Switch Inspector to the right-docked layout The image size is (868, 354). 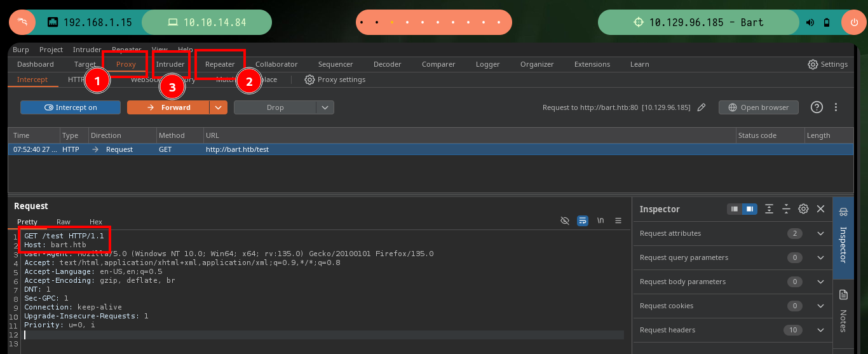point(750,209)
